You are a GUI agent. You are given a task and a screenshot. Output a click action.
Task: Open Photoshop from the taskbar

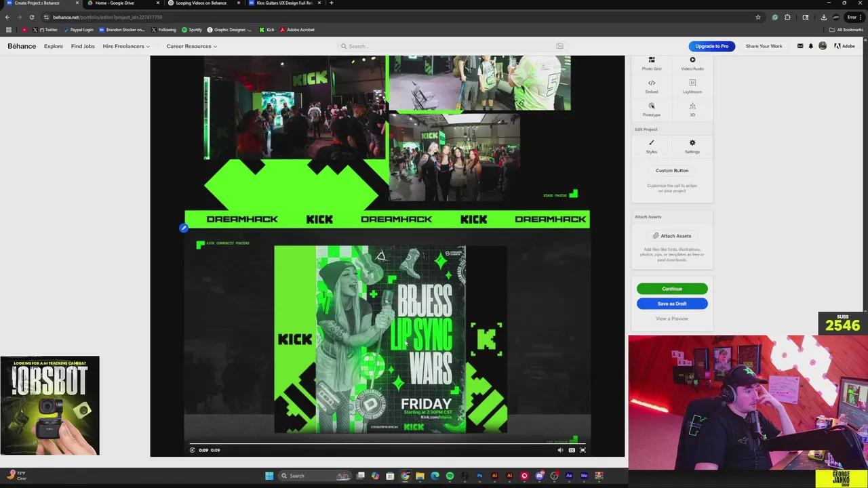pyautogui.click(x=479, y=476)
